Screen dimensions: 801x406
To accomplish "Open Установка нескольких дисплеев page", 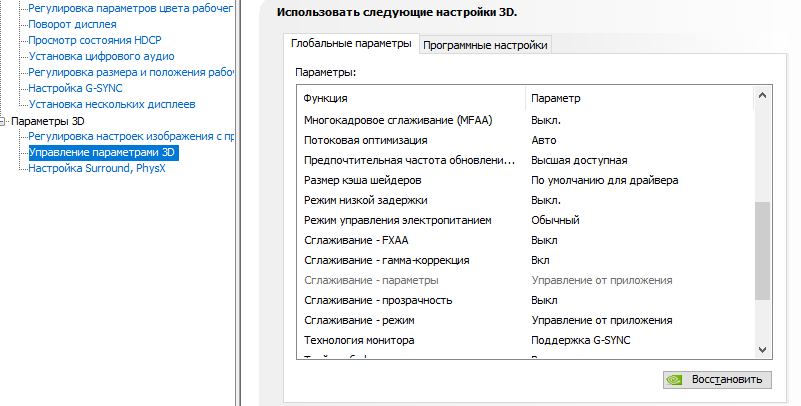I will 112,104.
